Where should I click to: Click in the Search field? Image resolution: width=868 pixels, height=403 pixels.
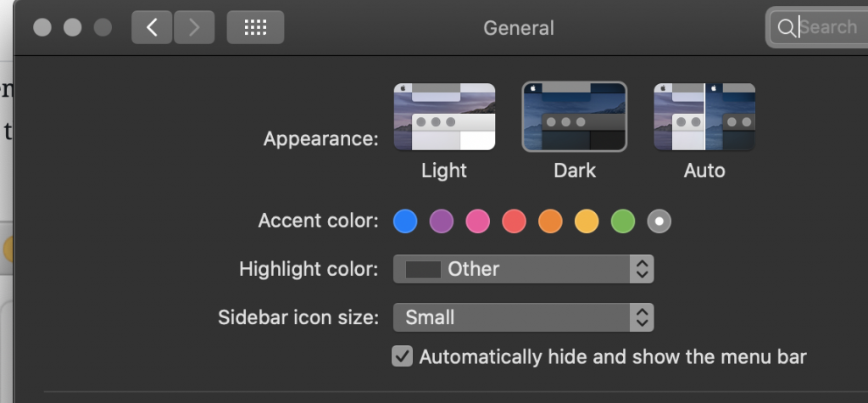point(831,28)
